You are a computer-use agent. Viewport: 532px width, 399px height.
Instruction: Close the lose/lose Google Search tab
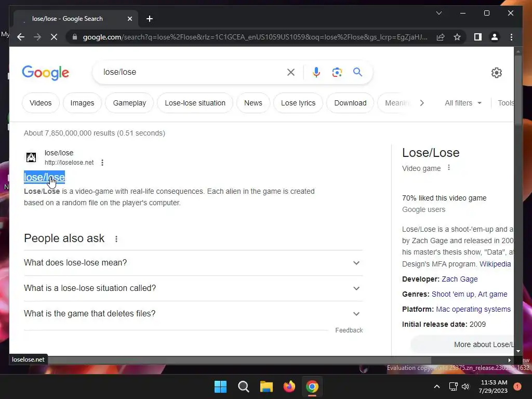point(129,19)
